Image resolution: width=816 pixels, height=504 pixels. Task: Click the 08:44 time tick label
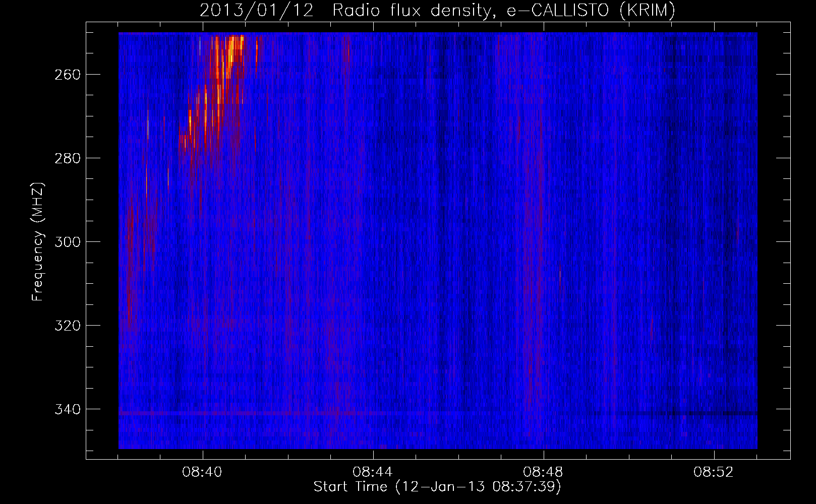[373, 472]
